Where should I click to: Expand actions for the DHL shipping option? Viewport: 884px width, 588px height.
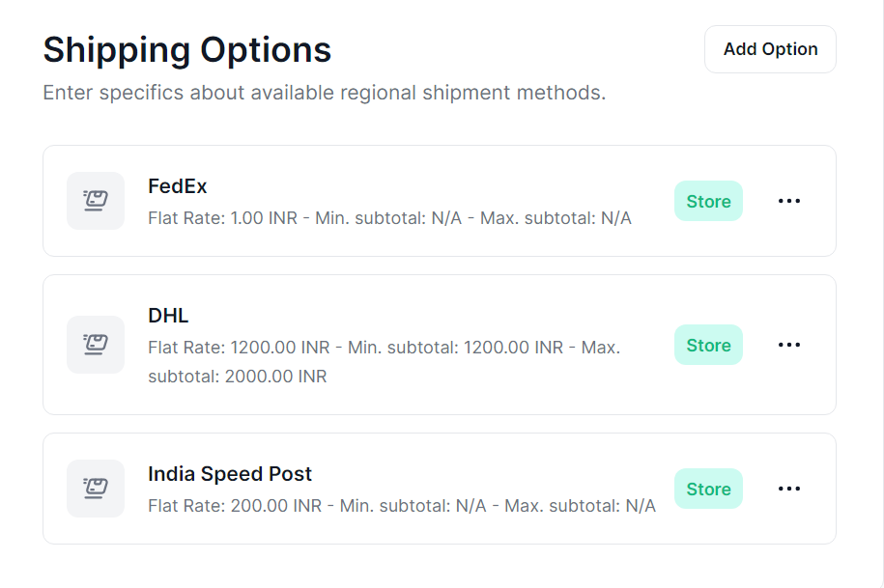[789, 344]
